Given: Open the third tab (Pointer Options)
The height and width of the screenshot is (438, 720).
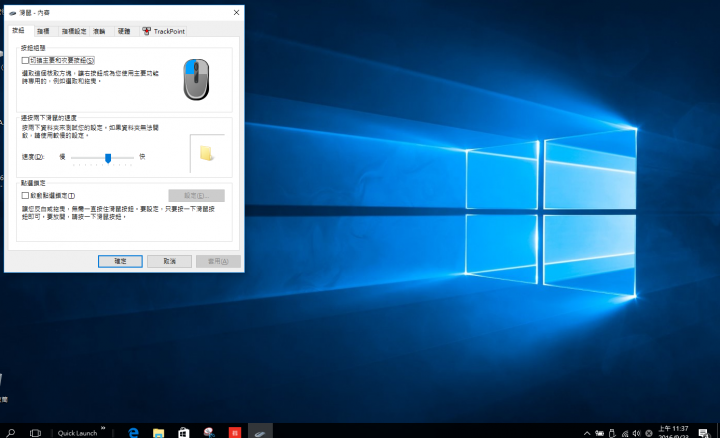Looking at the screenshot, I should [x=74, y=31].
